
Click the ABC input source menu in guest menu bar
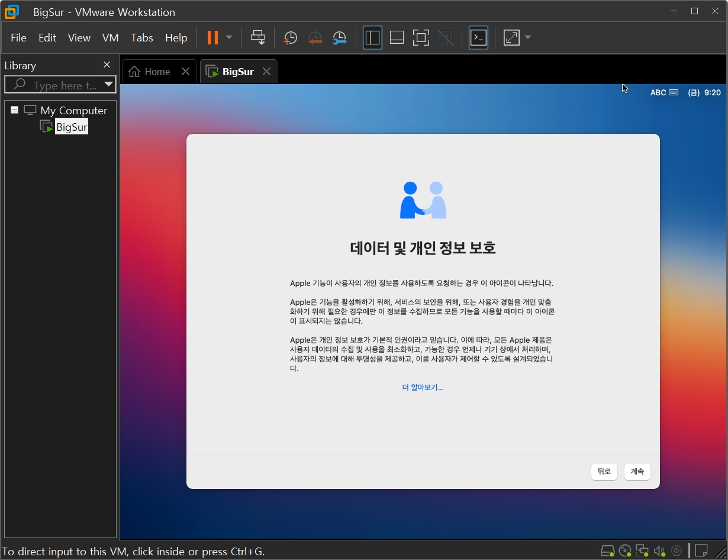[664, 92]
